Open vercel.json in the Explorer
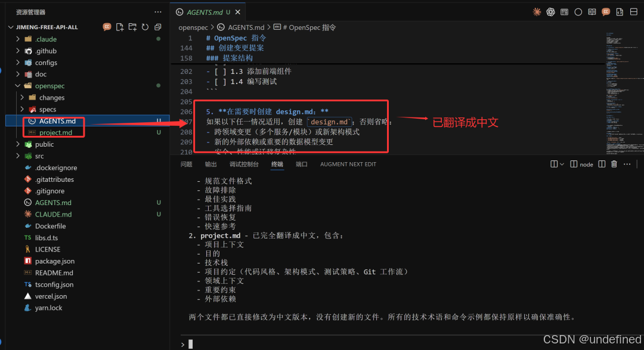The height and width of the screenshot is (350, 644). pos(51,296)
